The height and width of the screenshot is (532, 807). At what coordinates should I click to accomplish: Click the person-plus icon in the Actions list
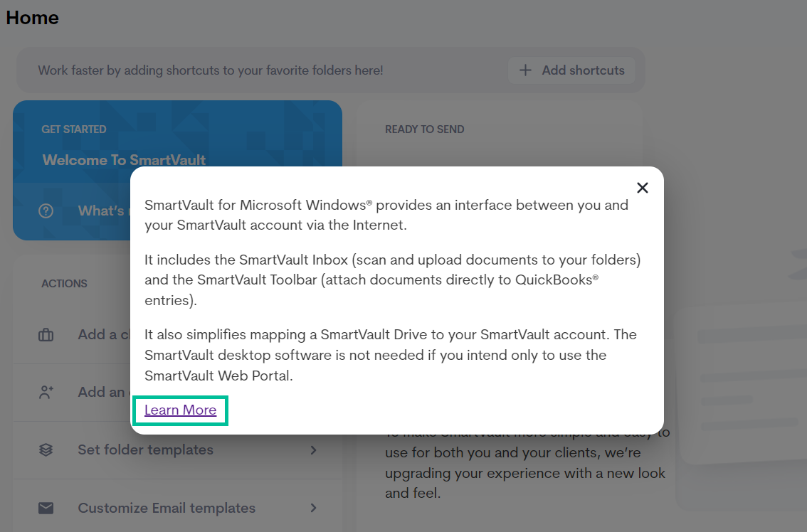pos(46,393)
